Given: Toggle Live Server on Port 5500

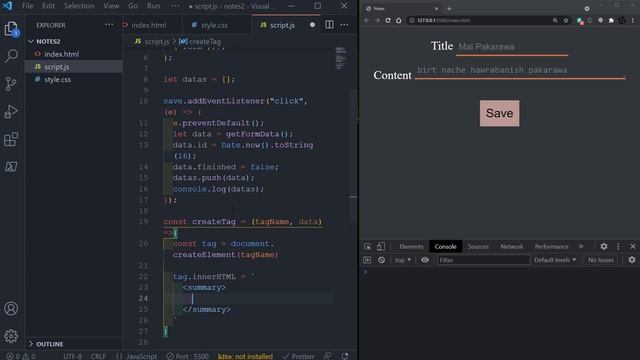Looking at the screenshot, I should (x=187, y=356).
